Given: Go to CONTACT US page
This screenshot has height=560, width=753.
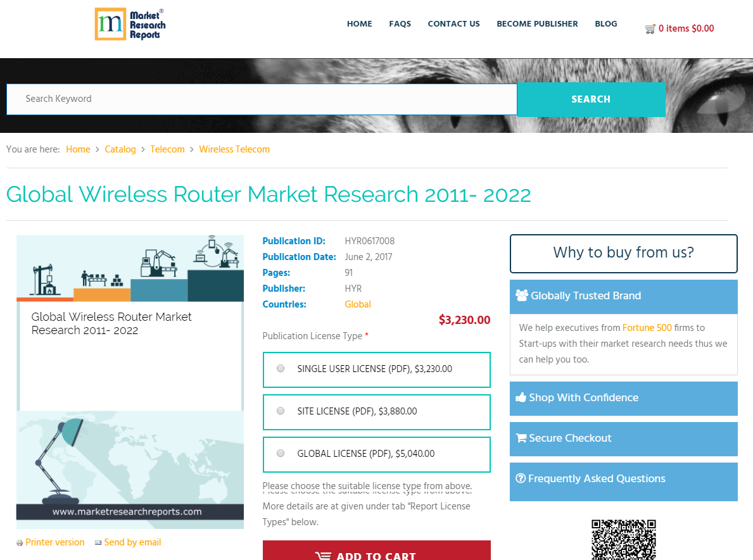Looking at the screenshot, I should (x=454, y=23).
